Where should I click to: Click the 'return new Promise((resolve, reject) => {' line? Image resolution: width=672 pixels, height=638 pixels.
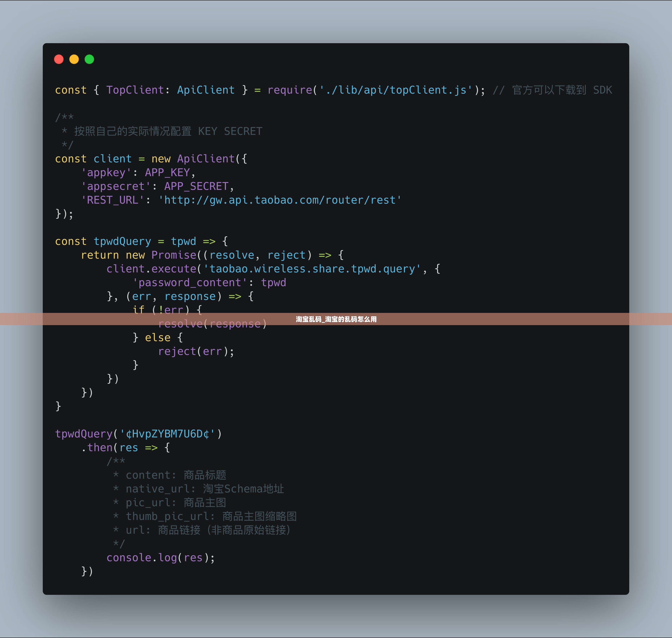point(212,255)
